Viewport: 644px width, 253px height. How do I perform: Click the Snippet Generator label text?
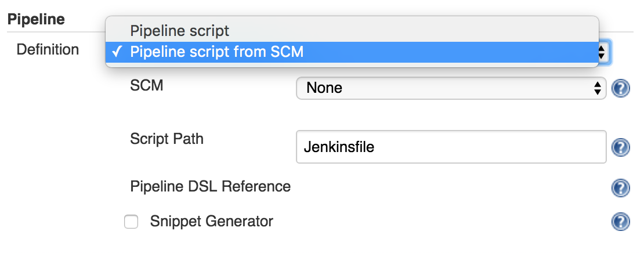211,221
